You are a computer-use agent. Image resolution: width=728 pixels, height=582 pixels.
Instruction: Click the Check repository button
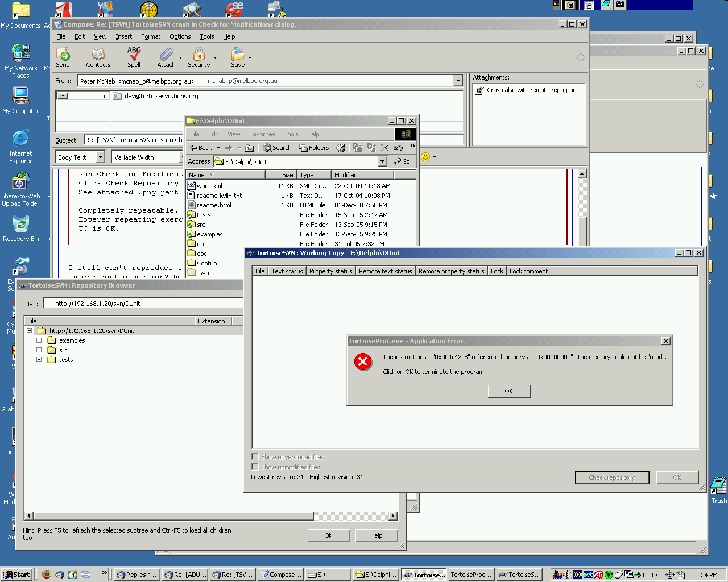(612, 477)
